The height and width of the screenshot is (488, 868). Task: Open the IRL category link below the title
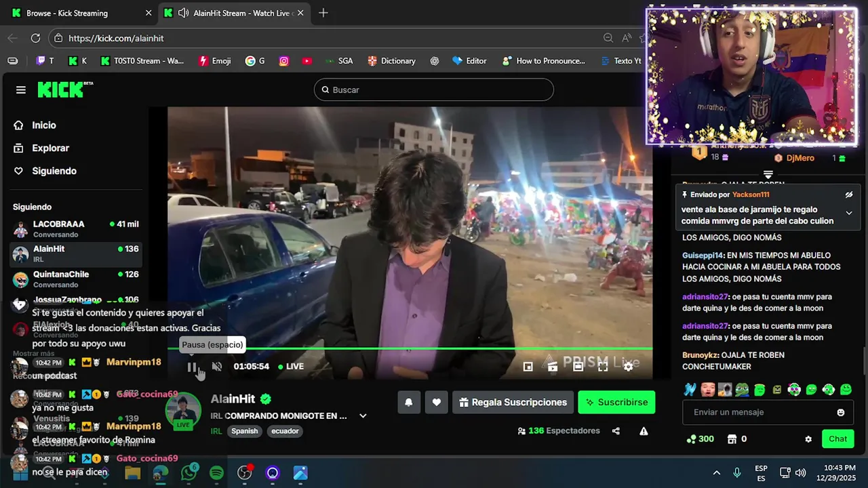coord(216,431)
